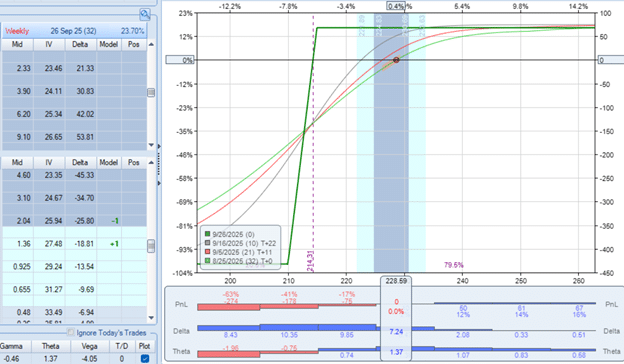
Task: Click the 228.59 price label below chart
Action: click(396, 281)
